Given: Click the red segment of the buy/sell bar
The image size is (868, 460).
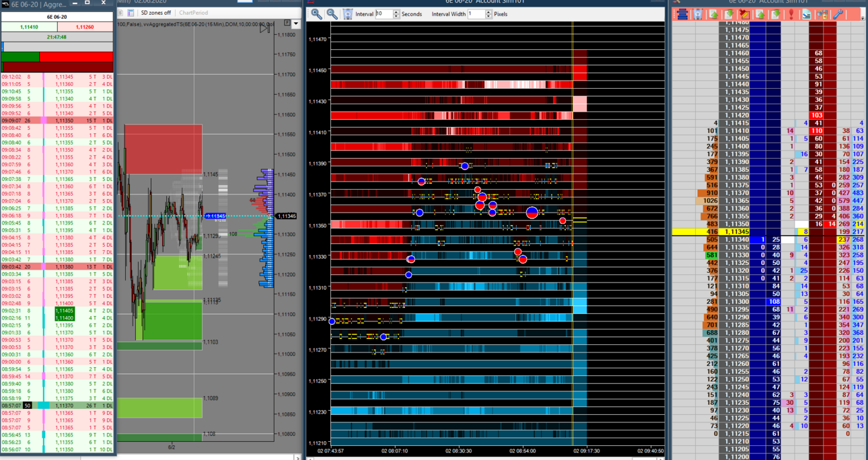Looking at the screenshot, I should click(x=76, y=57).
